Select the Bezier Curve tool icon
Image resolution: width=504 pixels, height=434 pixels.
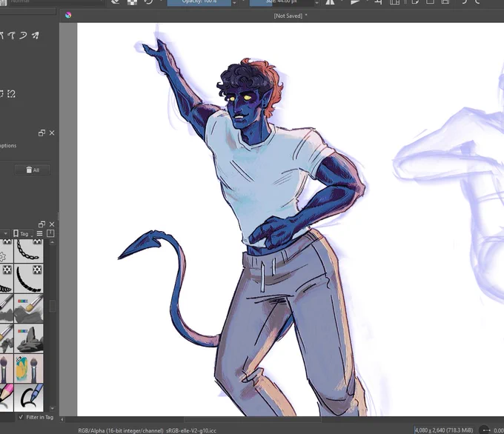12,36
